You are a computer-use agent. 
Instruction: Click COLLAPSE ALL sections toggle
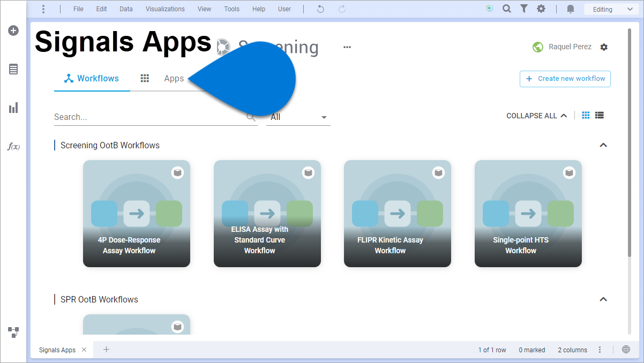[x=536, y=116]
